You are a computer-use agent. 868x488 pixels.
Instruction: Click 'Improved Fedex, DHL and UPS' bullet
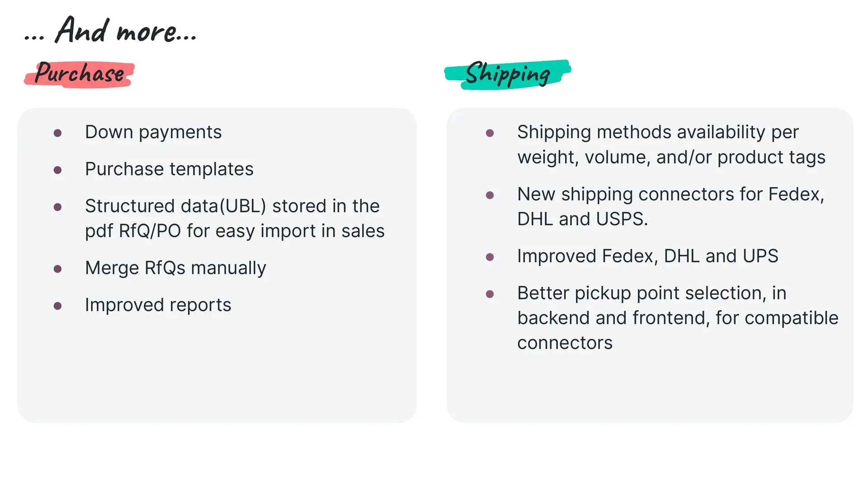pos(647,257)
